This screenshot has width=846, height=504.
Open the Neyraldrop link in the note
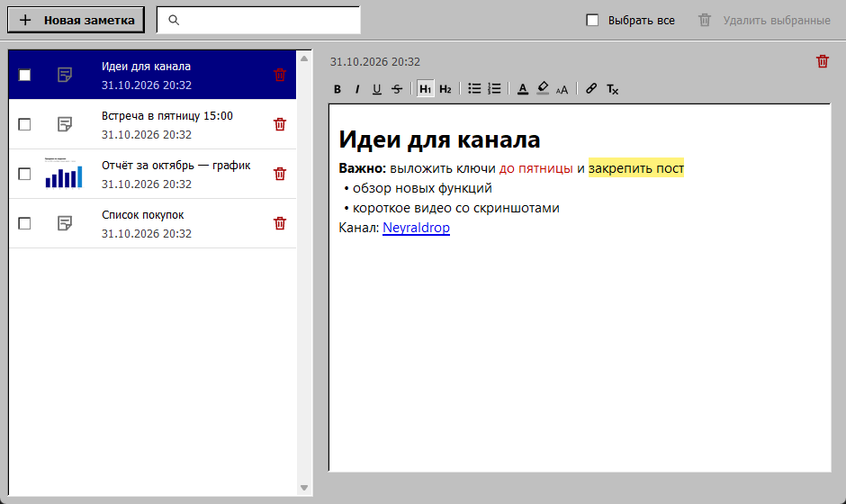(416, 228)
